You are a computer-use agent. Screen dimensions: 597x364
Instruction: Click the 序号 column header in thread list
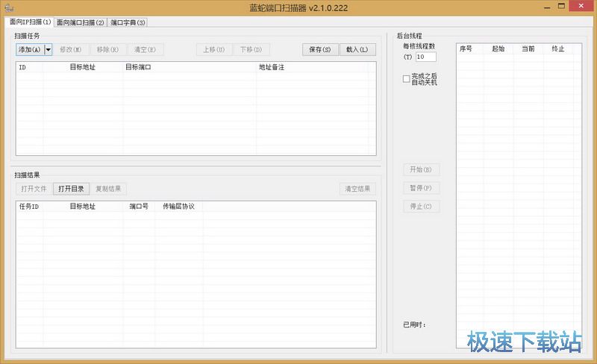tap(466, 49)
